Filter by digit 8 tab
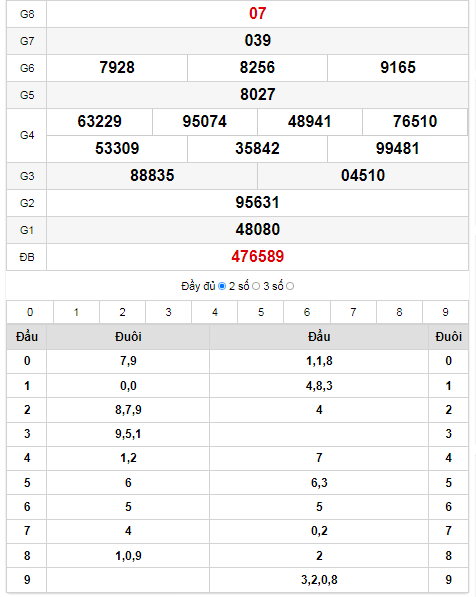The width and height of the screenshot is (476, 597). 399,312
